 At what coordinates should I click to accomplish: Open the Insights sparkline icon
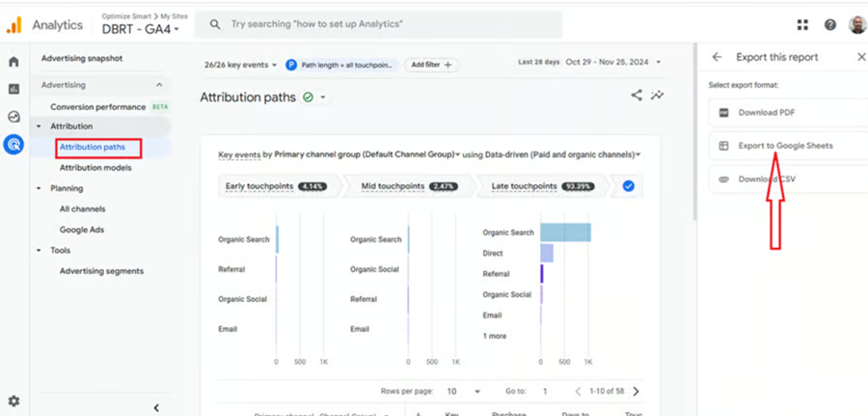point(657,96)
